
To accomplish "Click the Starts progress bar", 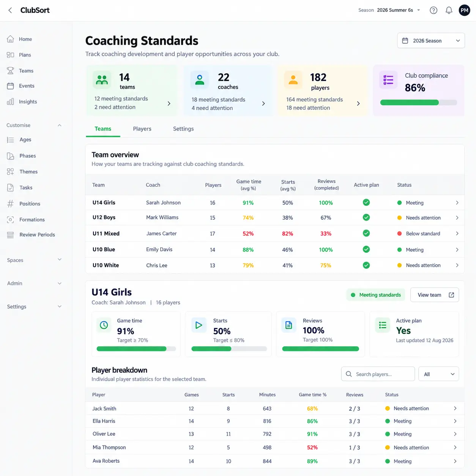I will click(x=229, y=349).
